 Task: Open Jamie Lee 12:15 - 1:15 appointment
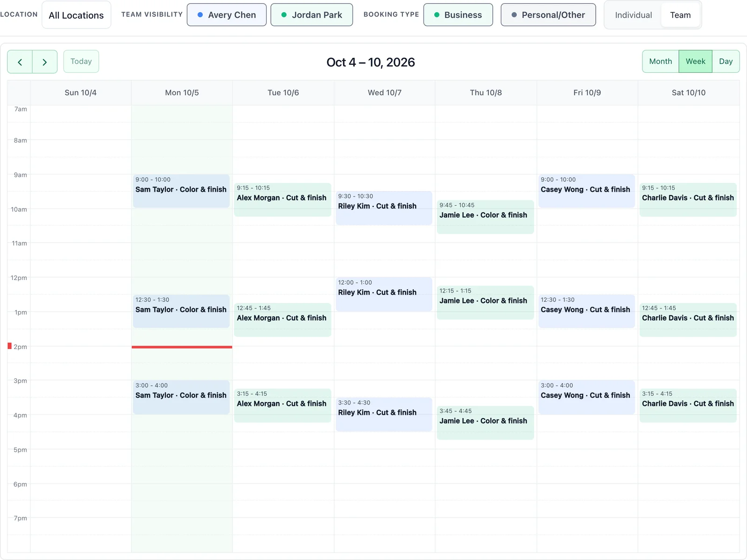[486, 302]
